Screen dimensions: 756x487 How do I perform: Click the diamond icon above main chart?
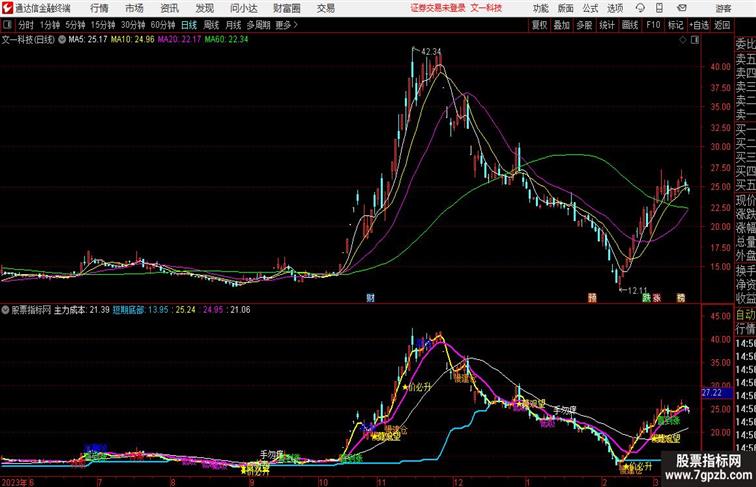click(683, 40)
